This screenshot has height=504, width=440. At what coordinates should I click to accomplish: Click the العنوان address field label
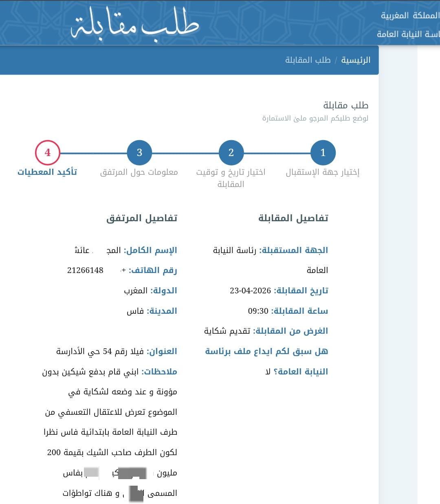(162, 351)
